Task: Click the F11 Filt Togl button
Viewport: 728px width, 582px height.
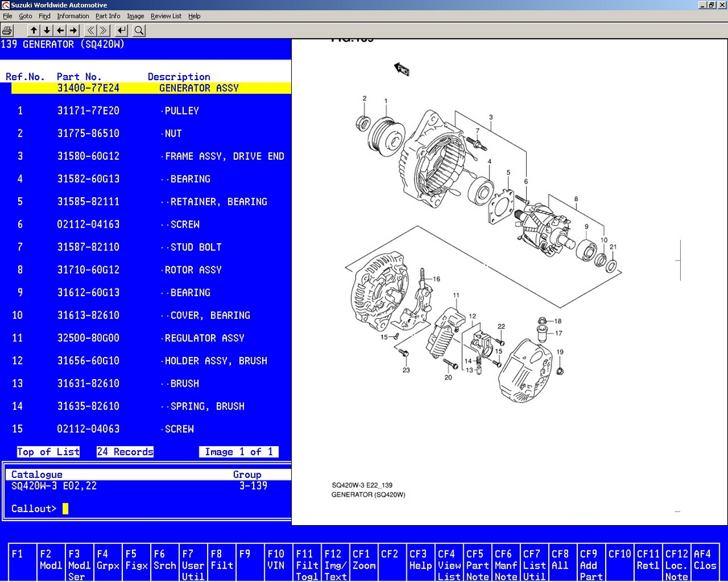Action: click(x=307, y=563)
